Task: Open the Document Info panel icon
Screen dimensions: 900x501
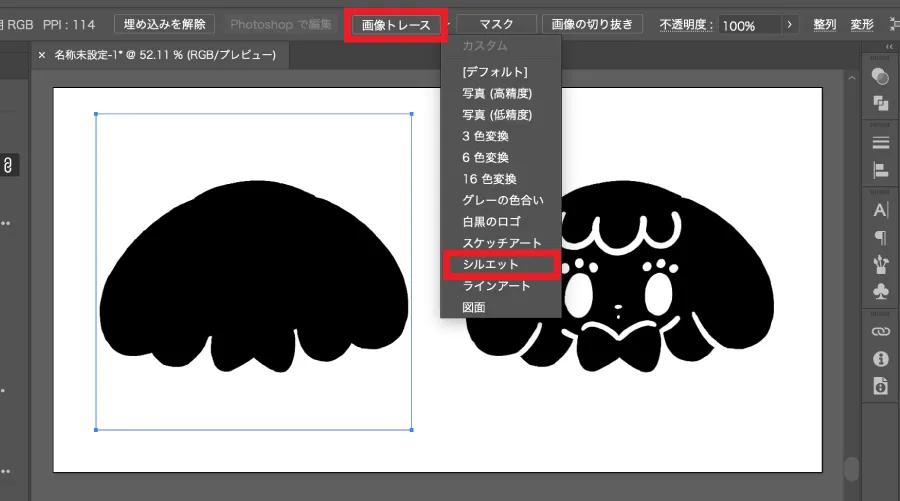Action: [880, 386]
